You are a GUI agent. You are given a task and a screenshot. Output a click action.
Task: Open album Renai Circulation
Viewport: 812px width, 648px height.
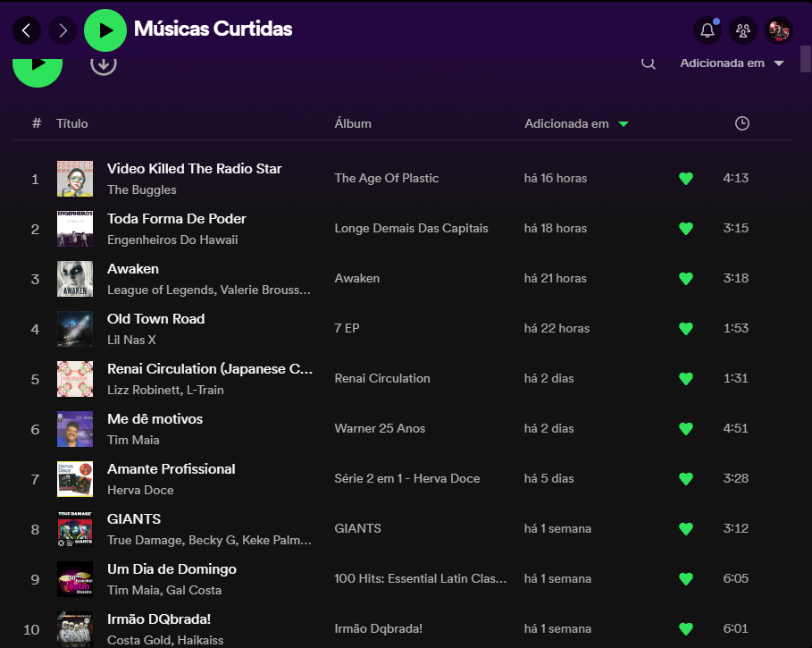(x=382, y=379)
